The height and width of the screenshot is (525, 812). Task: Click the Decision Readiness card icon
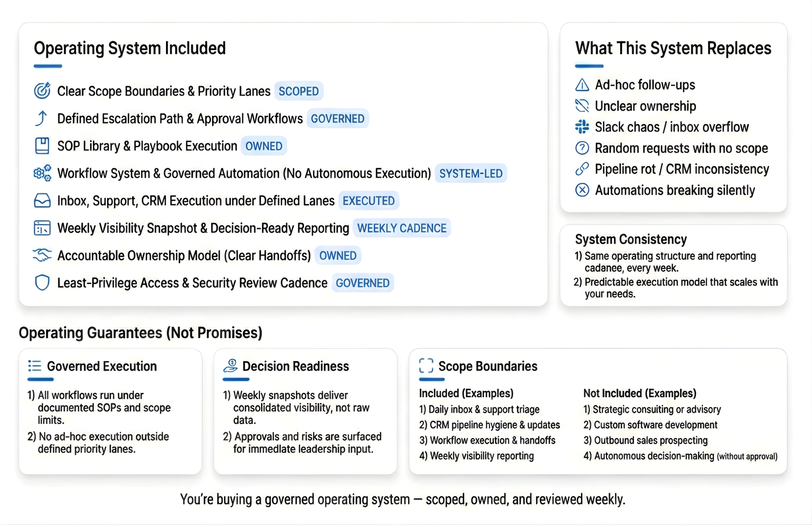(x=230, y=366)
